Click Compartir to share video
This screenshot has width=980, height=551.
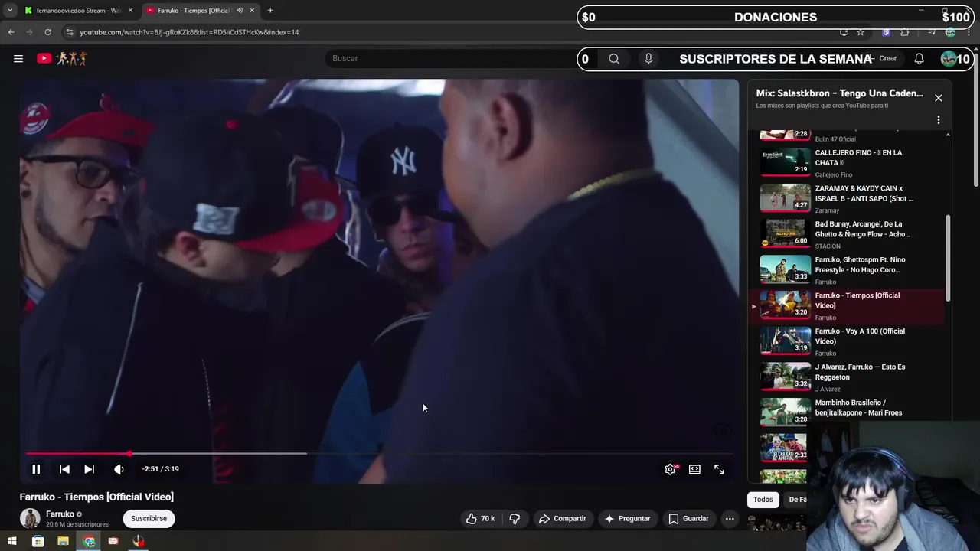(563, 519)
